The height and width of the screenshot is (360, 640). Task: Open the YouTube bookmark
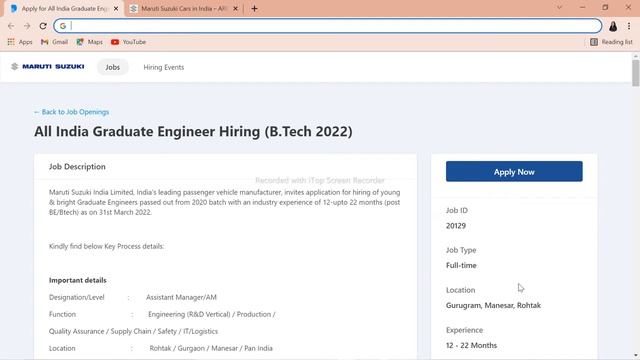(x=128, y=42)
